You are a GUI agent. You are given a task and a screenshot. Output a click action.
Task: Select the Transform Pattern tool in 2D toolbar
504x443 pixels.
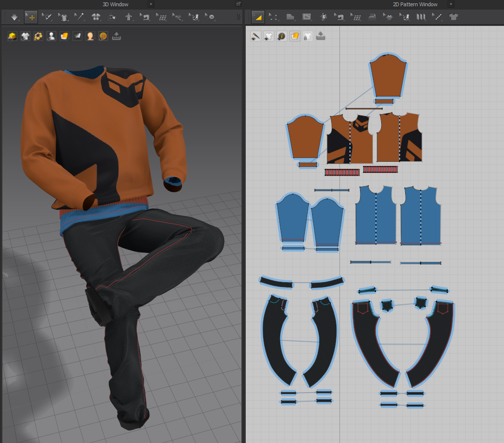pos(258,17)
